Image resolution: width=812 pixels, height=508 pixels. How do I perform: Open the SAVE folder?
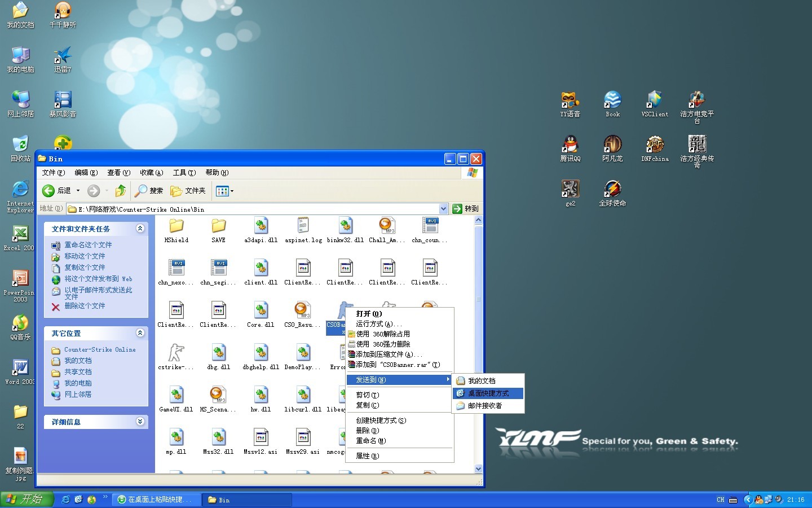pyautogui.click(x=219, y=230)
